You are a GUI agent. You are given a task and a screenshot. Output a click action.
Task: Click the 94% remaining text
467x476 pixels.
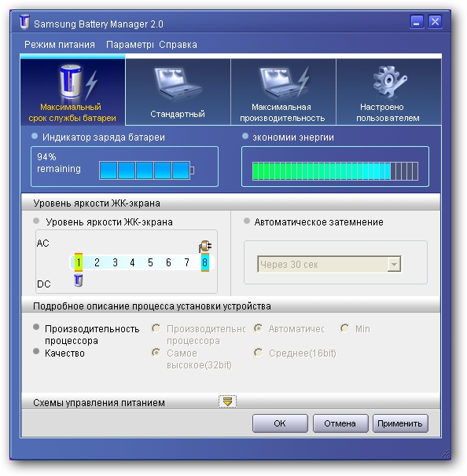59,163
